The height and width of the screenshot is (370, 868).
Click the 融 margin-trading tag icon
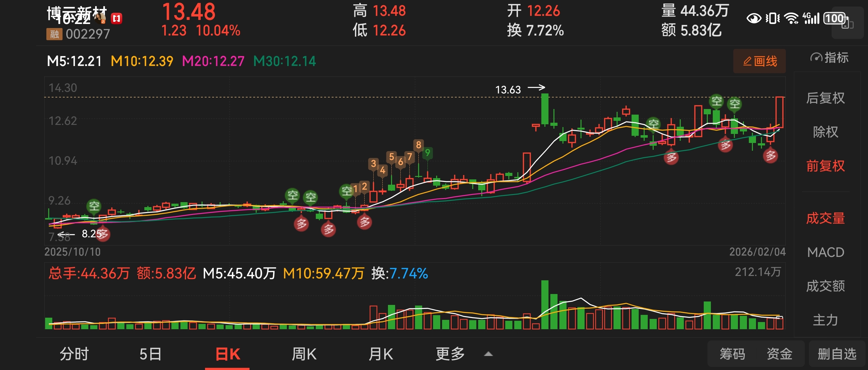pyautogui.click(x=54, y=34)
